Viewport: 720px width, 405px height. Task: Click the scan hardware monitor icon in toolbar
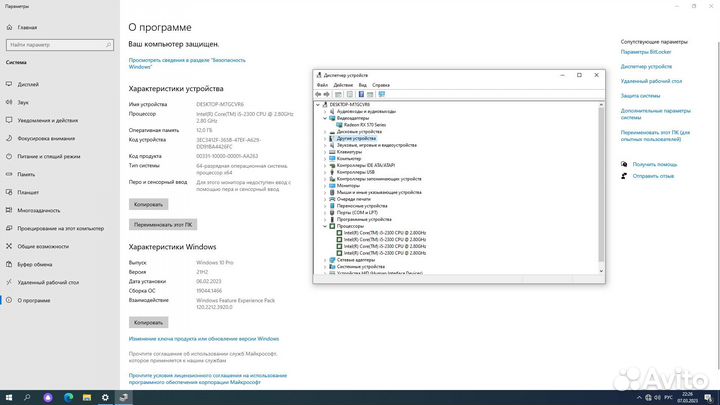point(381,94)
